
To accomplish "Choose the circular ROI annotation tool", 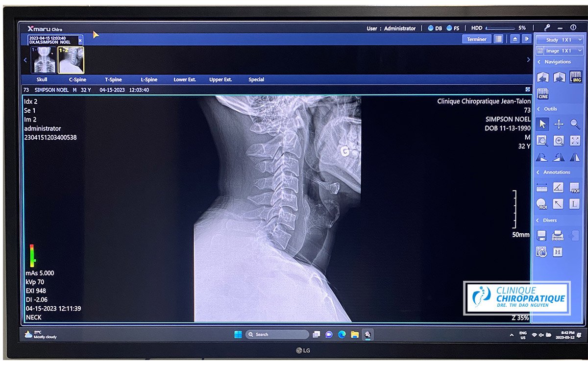I will [x=542, y=204].
